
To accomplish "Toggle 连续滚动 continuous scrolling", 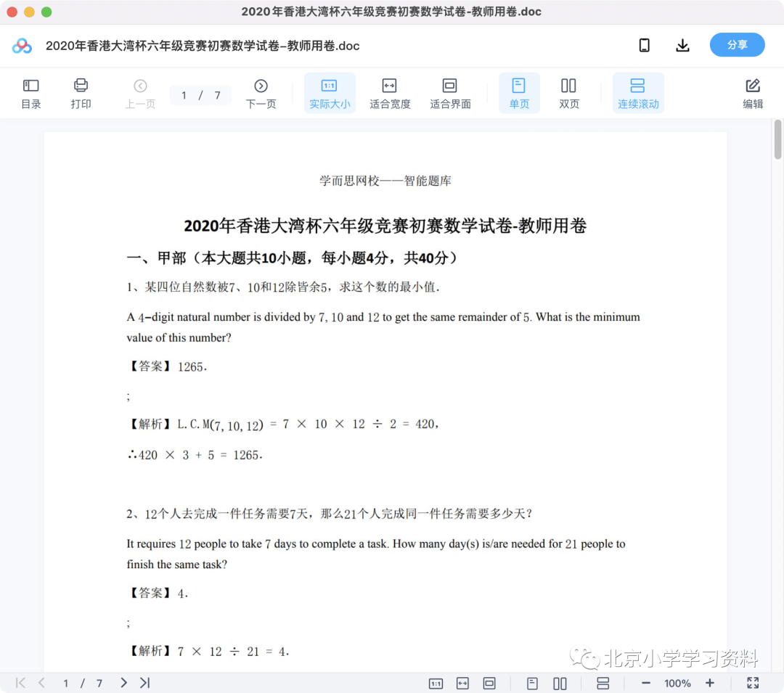I will tap(638, 94).
